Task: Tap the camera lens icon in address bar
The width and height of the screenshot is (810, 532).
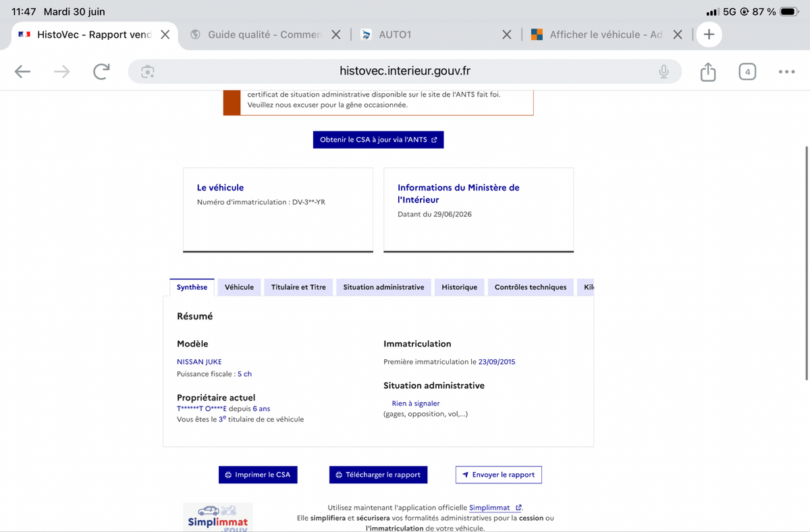Action: pos(148,72)
